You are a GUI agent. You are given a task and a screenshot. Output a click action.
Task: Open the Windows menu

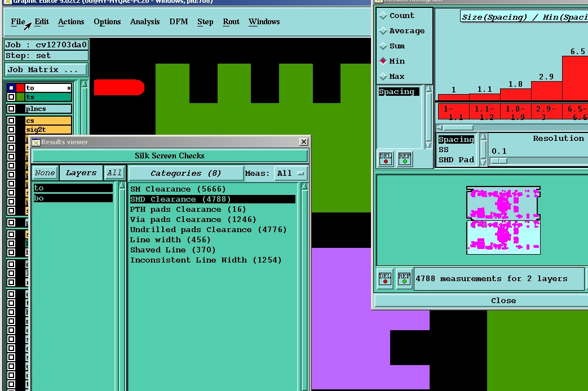tap(264, 22)
